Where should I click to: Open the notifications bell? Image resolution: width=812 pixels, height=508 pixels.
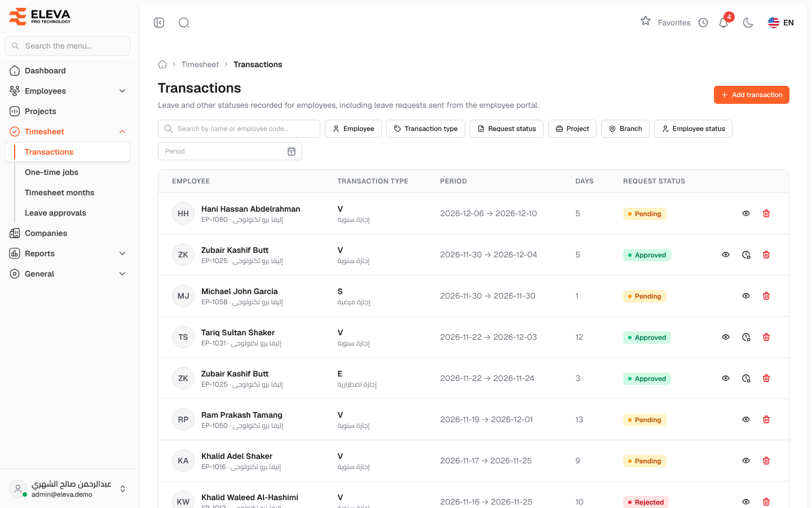[x=723, y=23]
